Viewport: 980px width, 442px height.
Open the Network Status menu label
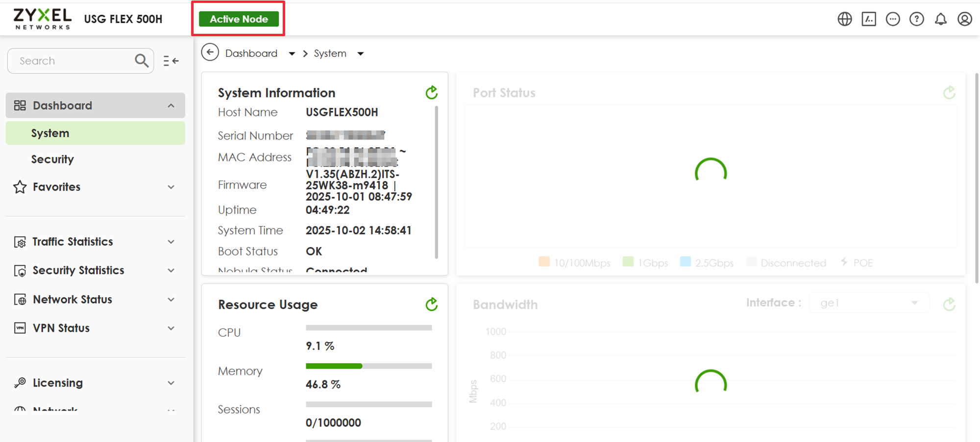point(73,299)
